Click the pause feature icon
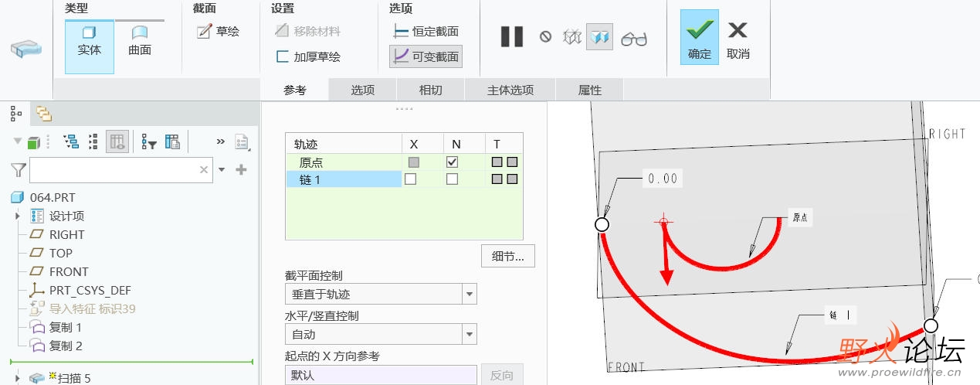Screen dimensions: 980x385 pos(512,36)
